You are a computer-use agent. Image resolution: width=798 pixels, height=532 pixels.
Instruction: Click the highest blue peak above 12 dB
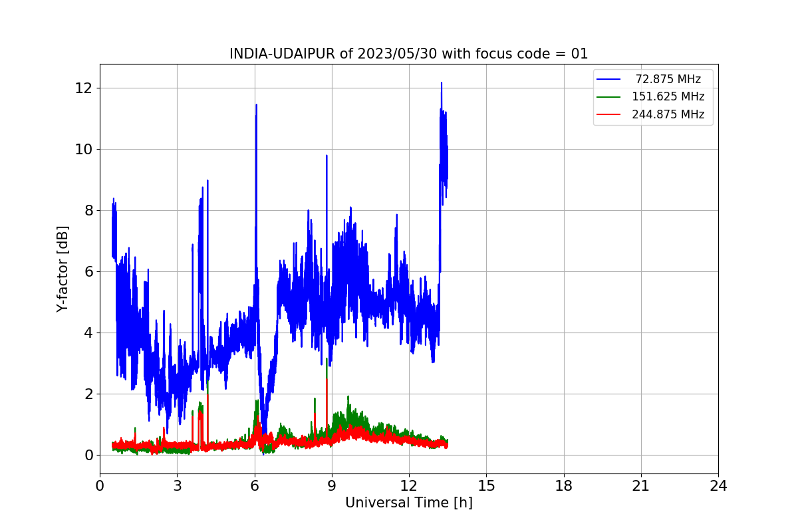click(x=441, y=83)
